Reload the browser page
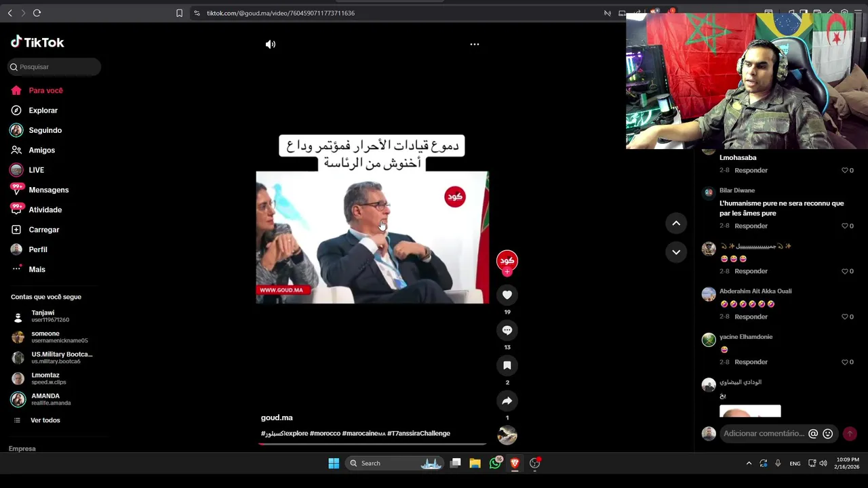 click(x=37, y=13)
